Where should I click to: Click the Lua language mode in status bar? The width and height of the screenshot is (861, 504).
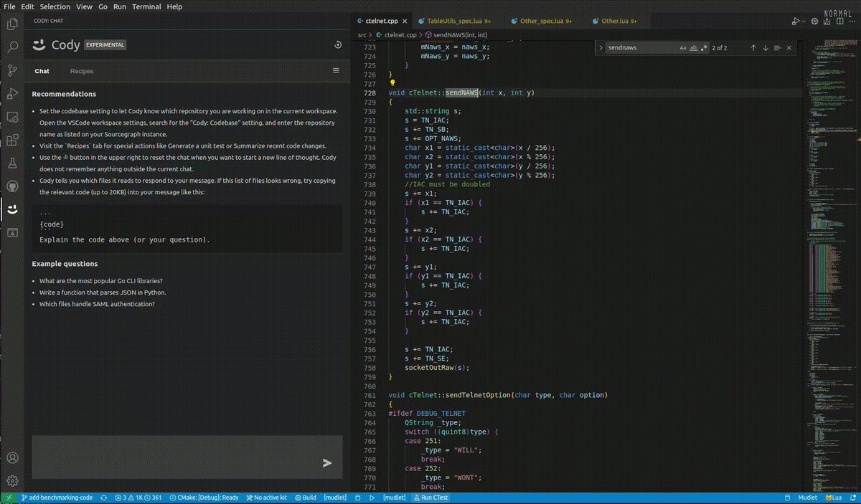833,498
